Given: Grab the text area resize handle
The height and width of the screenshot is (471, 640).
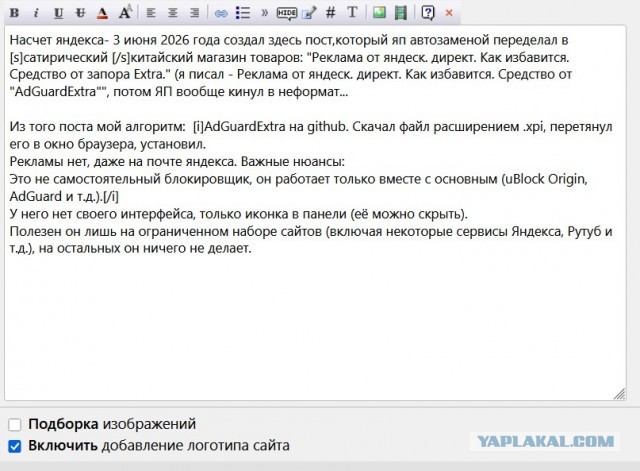Looking at the screenshot, I should pyautogui.click(x=620, y=394).
